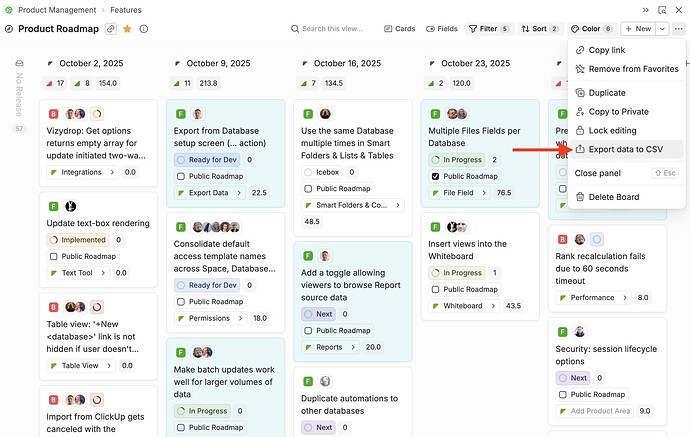The height and width of the screenshot is (437, 690).
Task: Click the avatar on Security: session lifecycle card
Action: [x=580, y=332]
